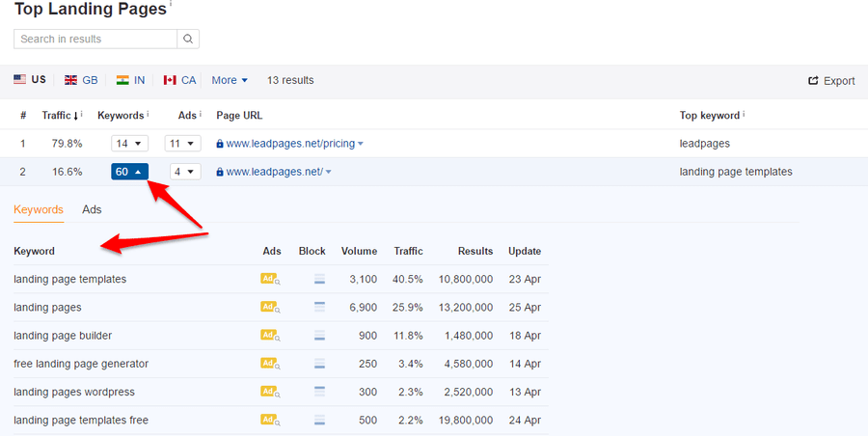Expand the 14 keywords dropdown in row one
This screenshot has height=436, width=868.
(129, 144)
